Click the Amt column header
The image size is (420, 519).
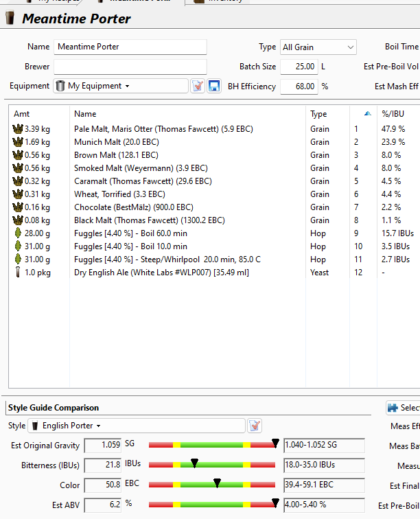point(22,114)
